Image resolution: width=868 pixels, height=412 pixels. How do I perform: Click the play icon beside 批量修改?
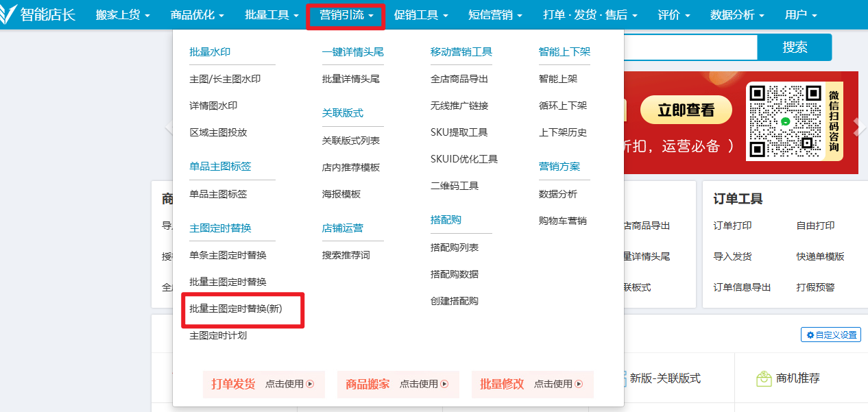tap(579, 385)
